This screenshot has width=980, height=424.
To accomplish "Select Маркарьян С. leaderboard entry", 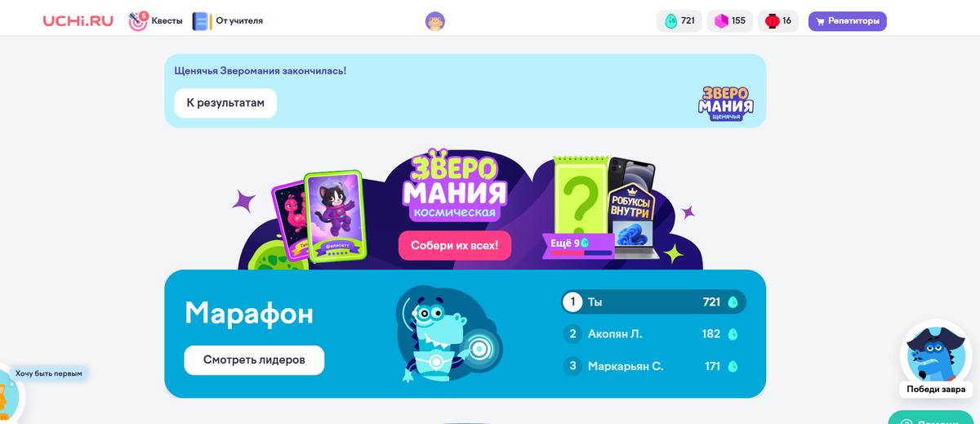I will point(654,367).
